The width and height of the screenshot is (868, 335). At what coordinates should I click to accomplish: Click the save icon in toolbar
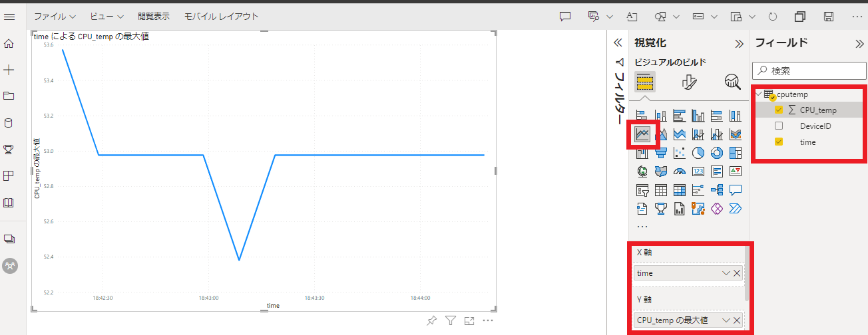(x=829, y=17)
